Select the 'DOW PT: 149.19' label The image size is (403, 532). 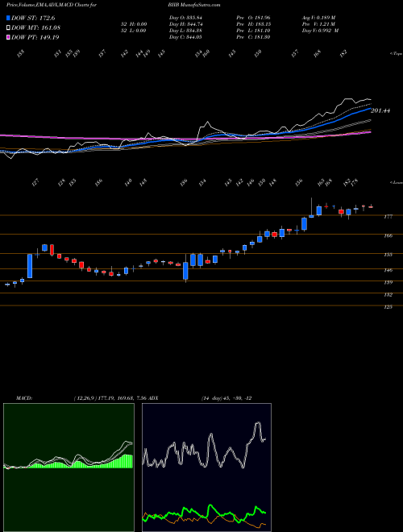point(35,37)
